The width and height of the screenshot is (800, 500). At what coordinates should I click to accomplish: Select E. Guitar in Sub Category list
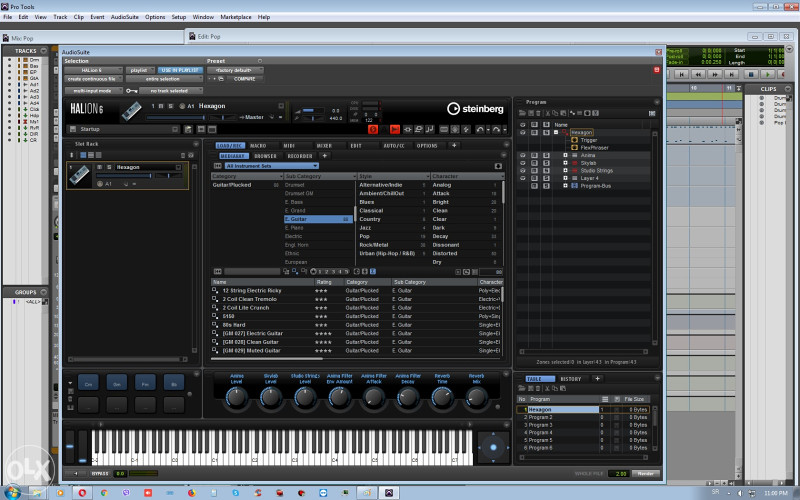pyautogui.click(x=318, y=219)
